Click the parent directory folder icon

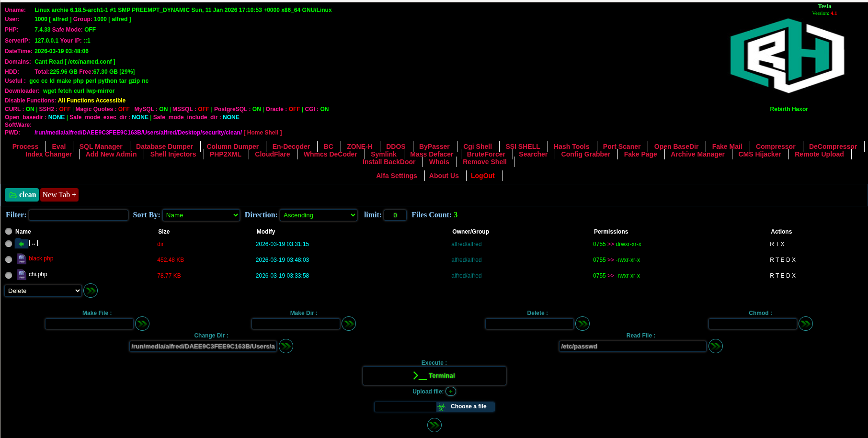pos(21,244)
